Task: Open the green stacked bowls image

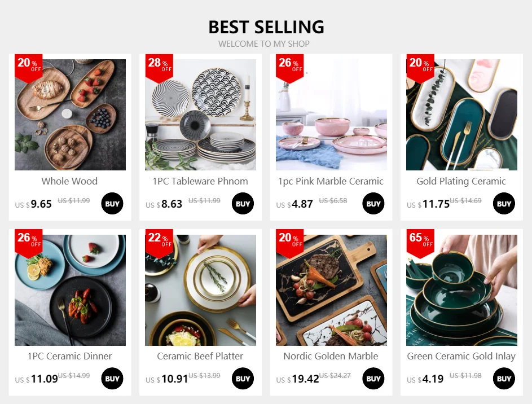Action: pyautogui.click(x=462, y=290)
